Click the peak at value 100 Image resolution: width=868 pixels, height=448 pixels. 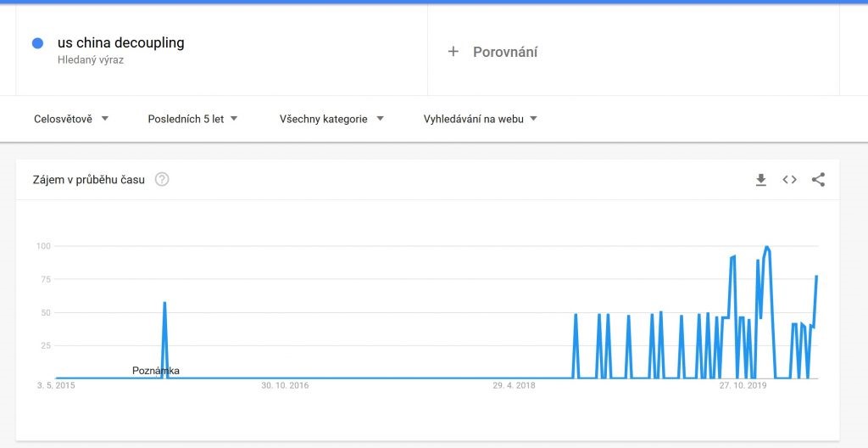pyautogui.click(x=766, y=247)
